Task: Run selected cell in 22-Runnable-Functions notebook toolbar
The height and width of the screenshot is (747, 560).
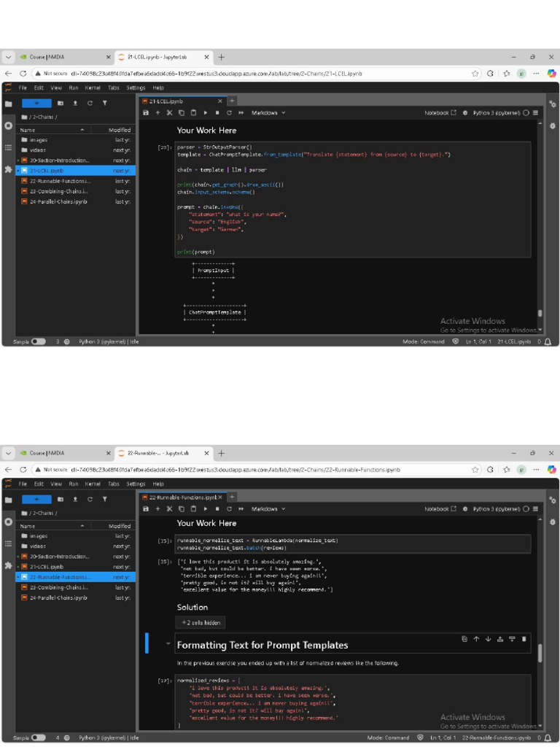Action: coord(205,508)
